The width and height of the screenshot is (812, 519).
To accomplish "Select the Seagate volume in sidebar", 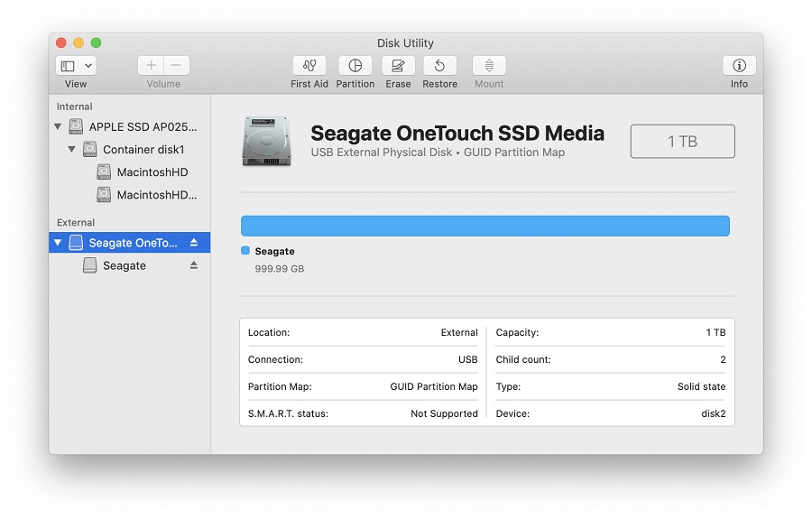I will 125,266.
